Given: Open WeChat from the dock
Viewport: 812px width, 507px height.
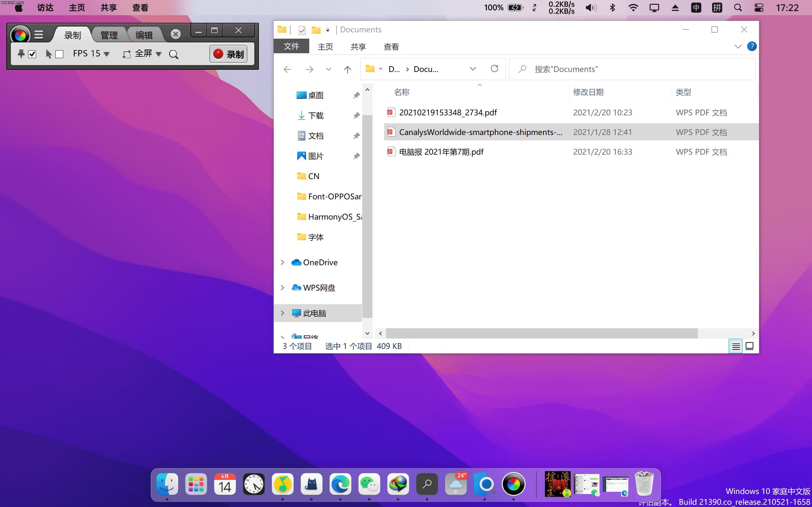Looking at the screenshot, I should (x=369, y=484).
